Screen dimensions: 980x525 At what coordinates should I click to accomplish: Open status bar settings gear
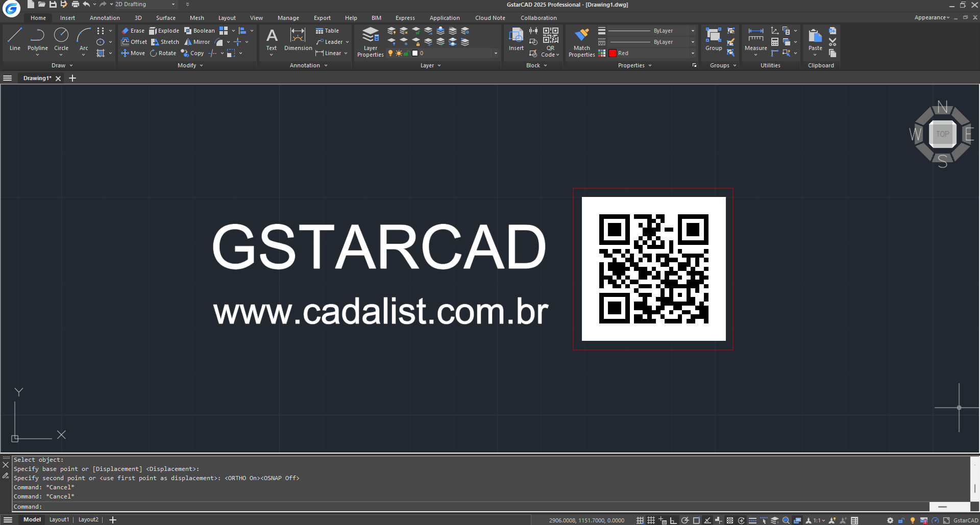click(x=890, y=520)
